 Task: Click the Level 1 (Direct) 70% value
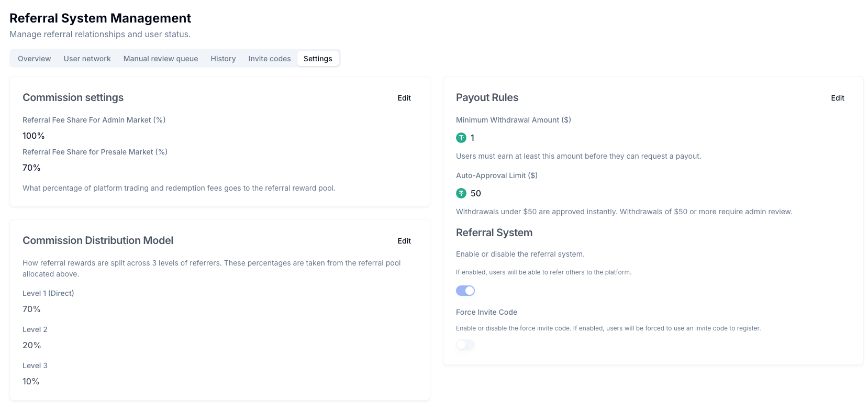click(31, 309)
